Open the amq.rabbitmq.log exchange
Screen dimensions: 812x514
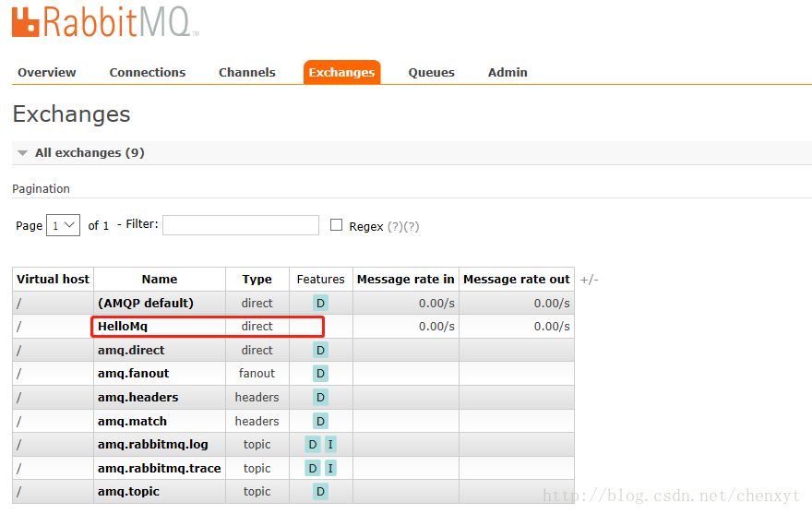[153, 445]
